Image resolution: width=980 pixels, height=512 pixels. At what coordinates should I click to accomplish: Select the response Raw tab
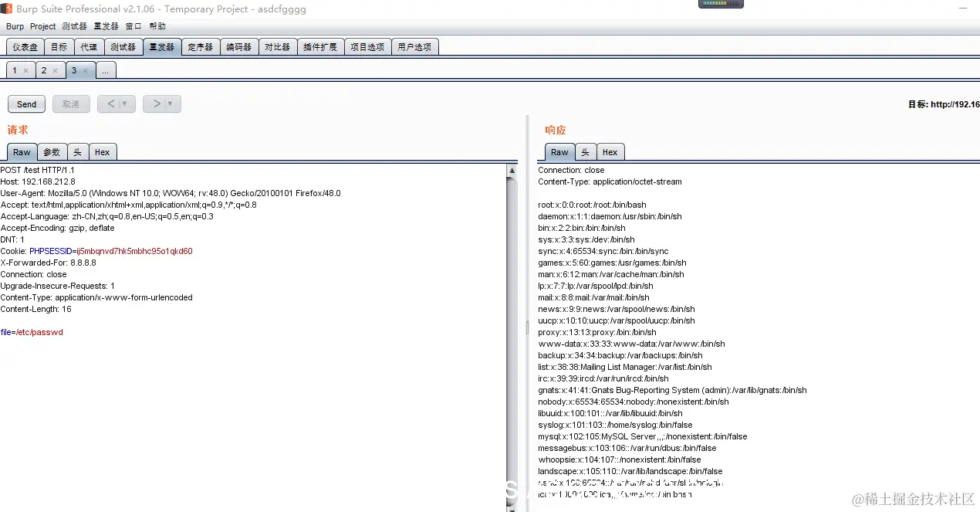[x=559, y=152]
